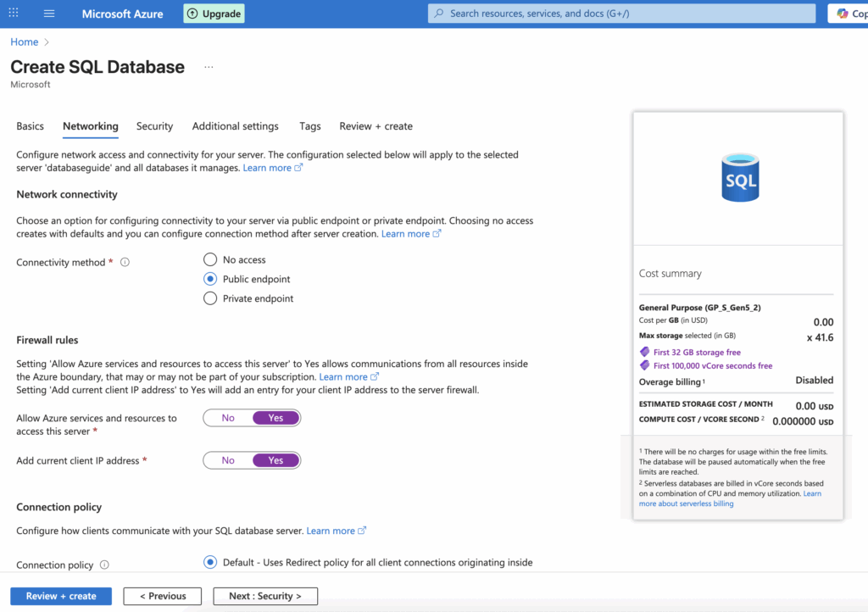Go back to the Basics tab
The image size is (868, 612).
[30, 126]
